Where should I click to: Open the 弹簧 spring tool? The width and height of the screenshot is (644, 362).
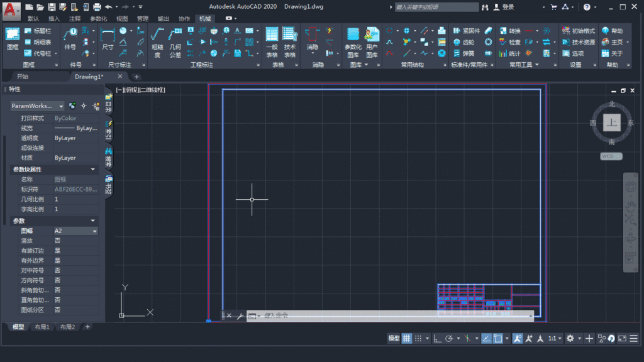click(x=464, y=53)
